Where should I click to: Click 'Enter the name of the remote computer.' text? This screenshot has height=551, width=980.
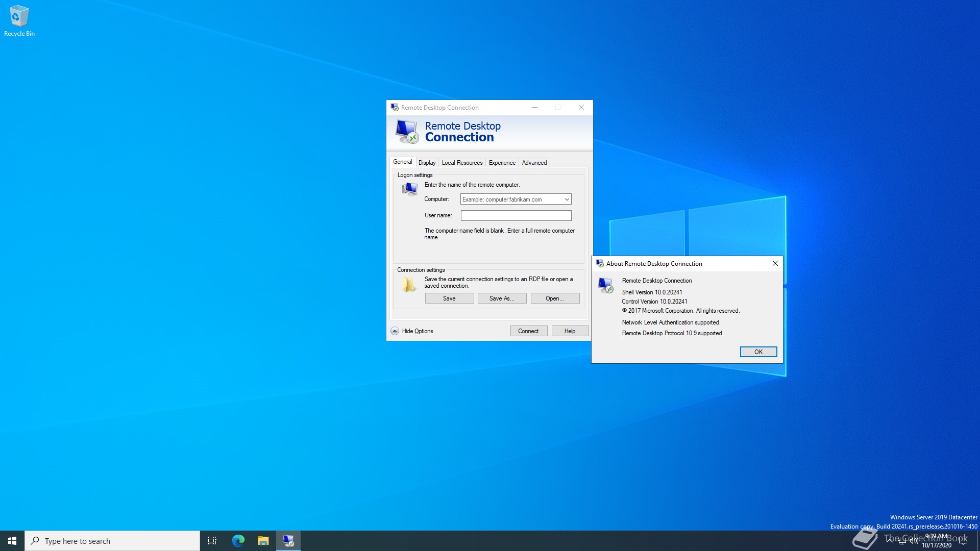click(472, 185)
